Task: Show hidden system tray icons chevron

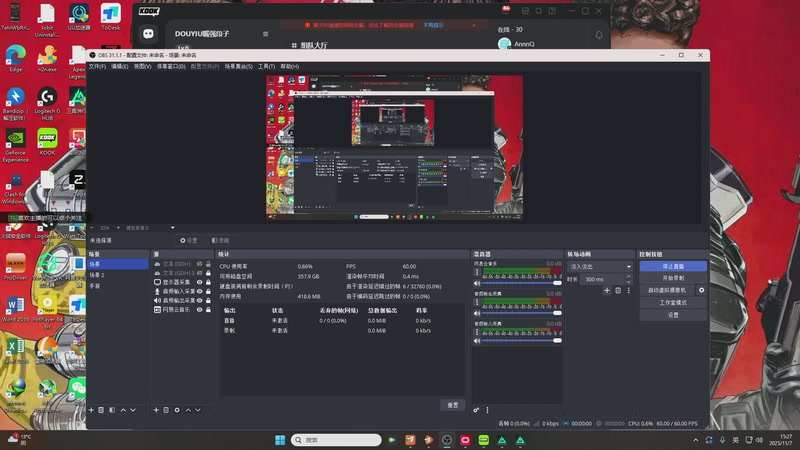Action: (x=695, y=440)
